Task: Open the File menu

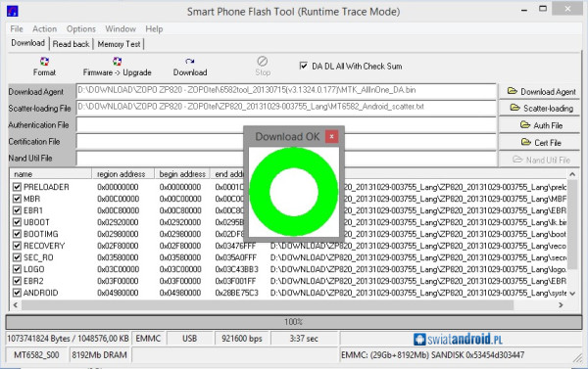Action: [x=17, y=28]
